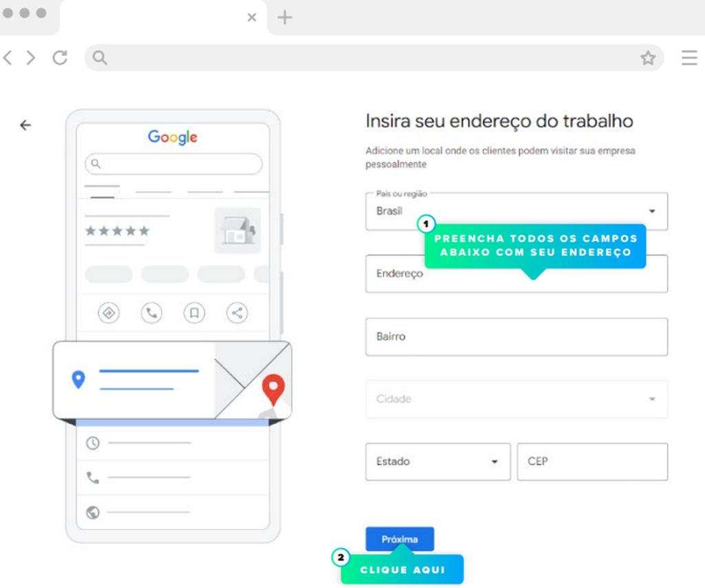
Task: Click the share icon in phone mockup
Action: click(x=237, y=313)
